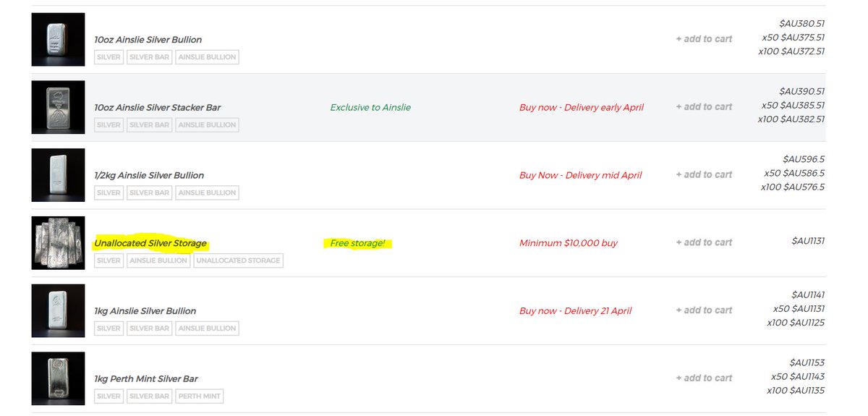Select SILVER BAR tag under 1kg Ainslie Silver Bullion
This screenshot has width=868, height=416.
point(149,328)
